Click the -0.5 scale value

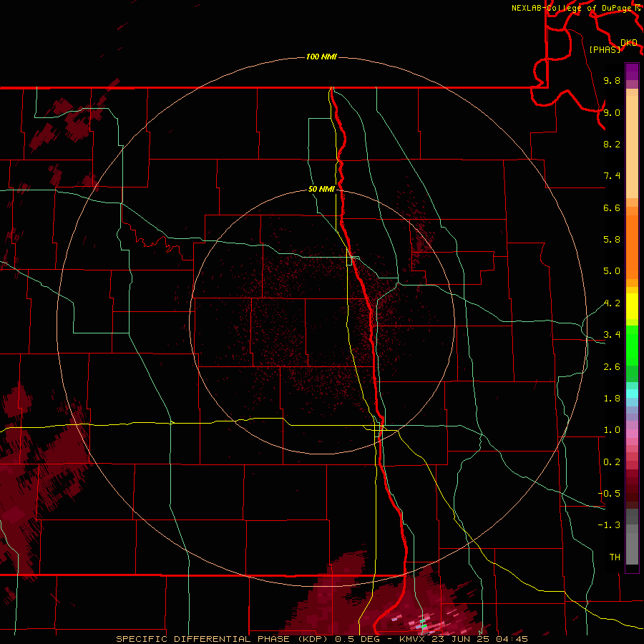609,494
